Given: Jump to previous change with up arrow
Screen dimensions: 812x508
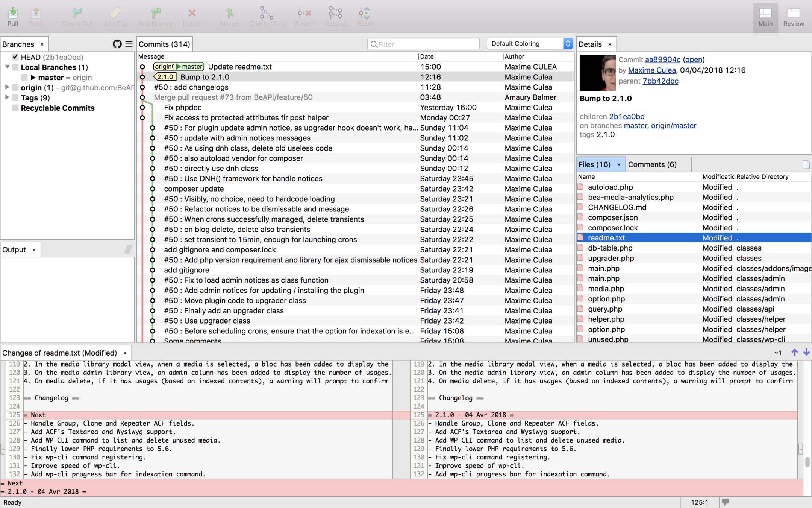Looking at the screenshot, I should click(x=794, y=353).
